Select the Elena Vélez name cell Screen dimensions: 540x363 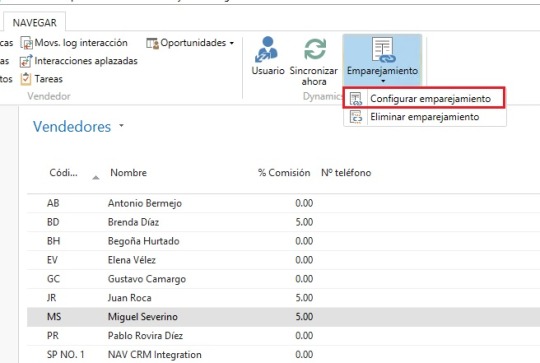132,260
